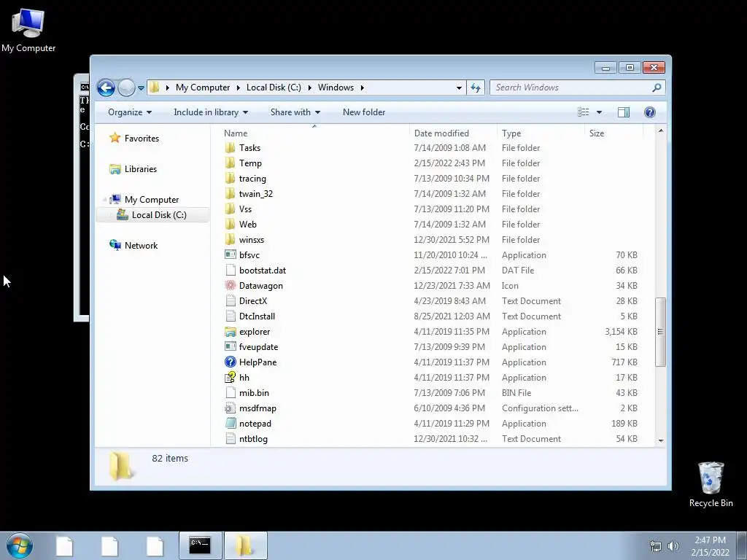Click the Windows Start orb button
This screenshot has height=560, width=747.
click(x=20, y=545)
